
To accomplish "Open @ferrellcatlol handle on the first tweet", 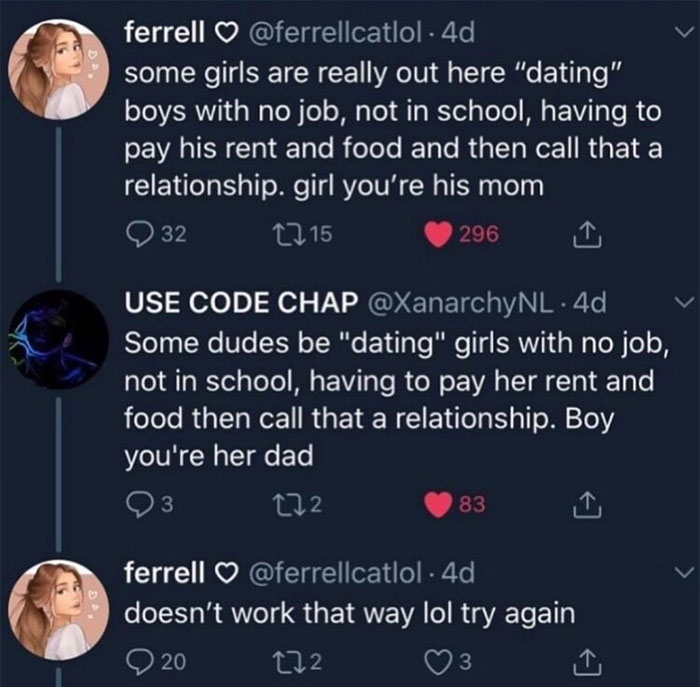I will (x=334, y=33).
